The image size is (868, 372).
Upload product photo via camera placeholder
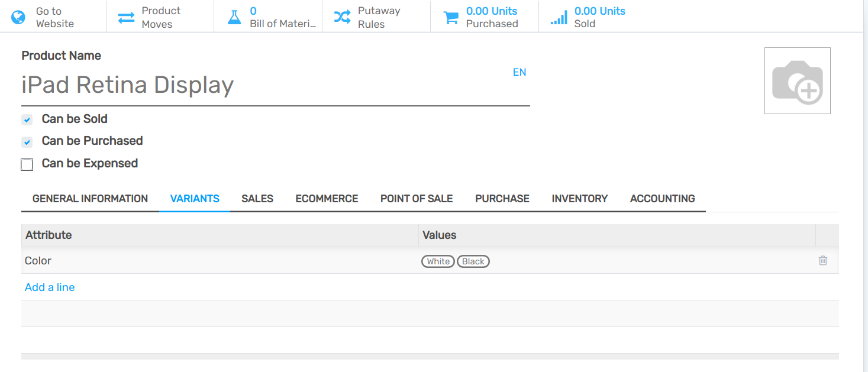[x=797, y=80]
